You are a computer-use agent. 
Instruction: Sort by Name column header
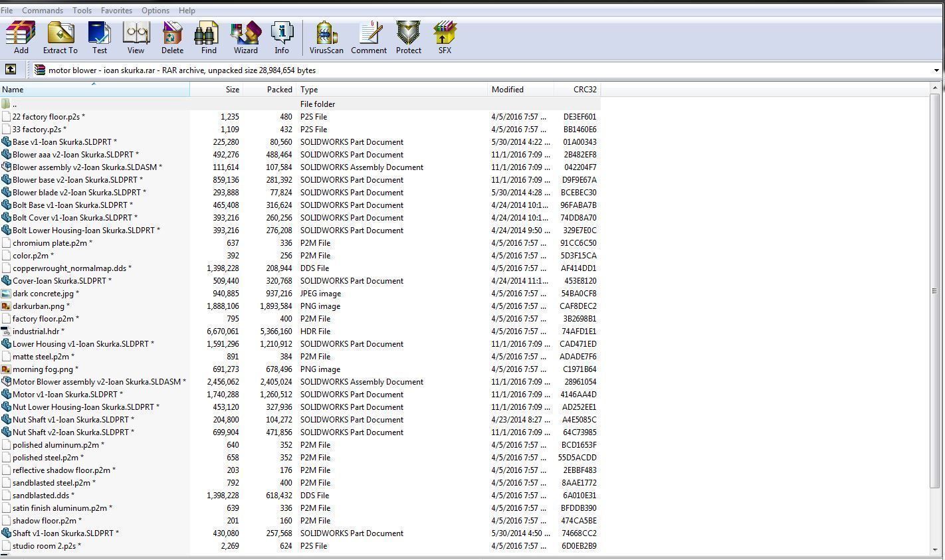(x=95, y=89)
